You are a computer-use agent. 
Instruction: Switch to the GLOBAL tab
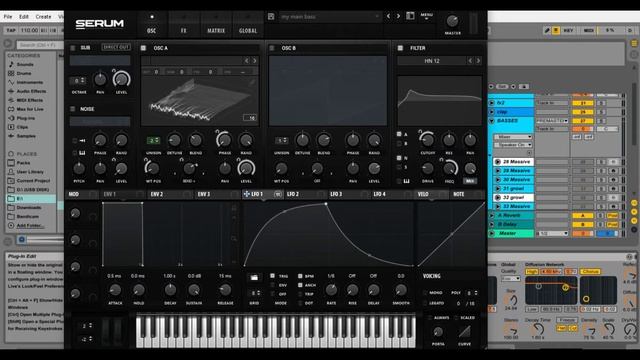coord(248,24)
